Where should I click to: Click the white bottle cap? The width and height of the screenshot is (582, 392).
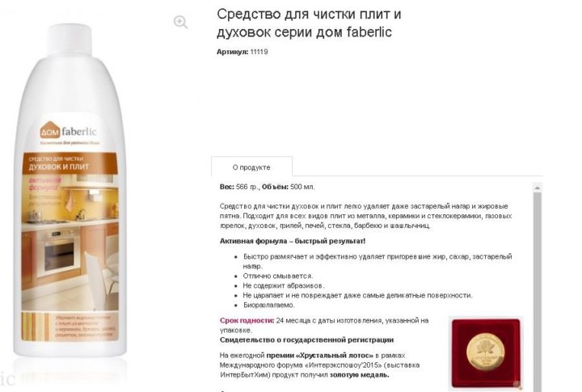click(70, 39)
